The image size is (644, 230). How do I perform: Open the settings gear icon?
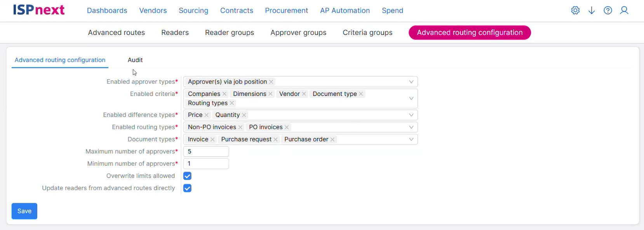[575, 10]
